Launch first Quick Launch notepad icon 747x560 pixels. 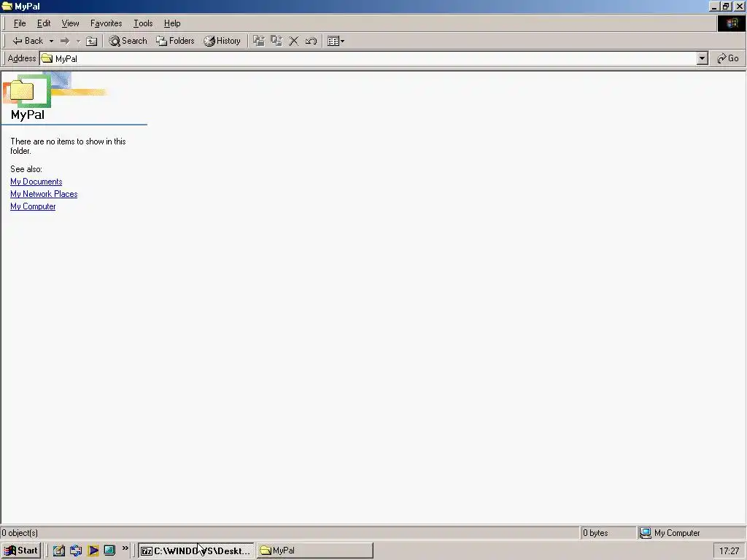pos(58,551)
